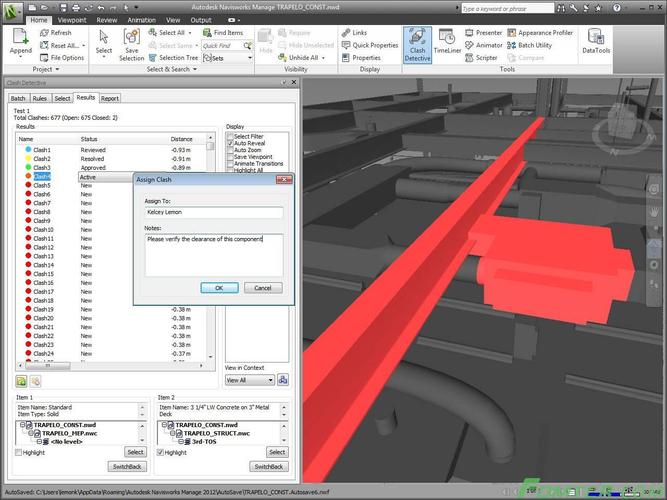This screenshot has height=500, width=667.
Task: Toggle Highlight checkbox under Item 1
Action: 19,452
